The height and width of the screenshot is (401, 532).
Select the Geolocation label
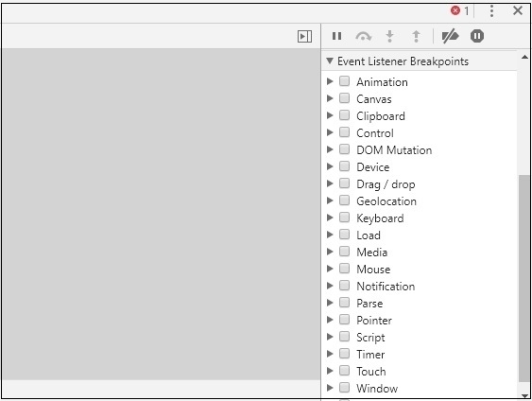pyautogui.click(x=386, y=201)
